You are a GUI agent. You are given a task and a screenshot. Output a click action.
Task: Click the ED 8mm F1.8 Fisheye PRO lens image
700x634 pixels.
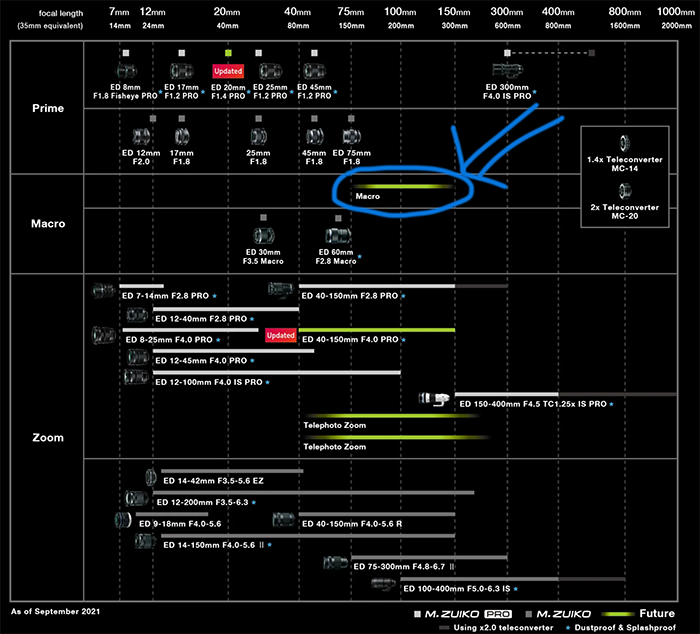(x=125, y=71)
